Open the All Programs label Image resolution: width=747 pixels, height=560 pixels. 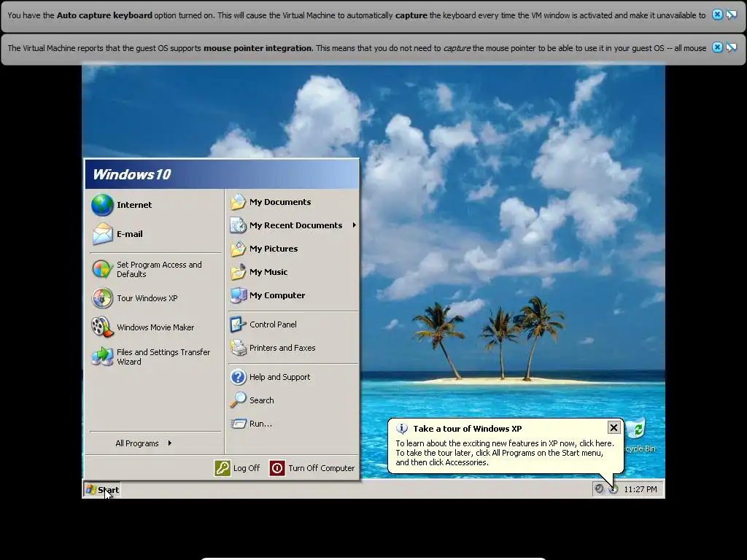click(x=136, y=443)
